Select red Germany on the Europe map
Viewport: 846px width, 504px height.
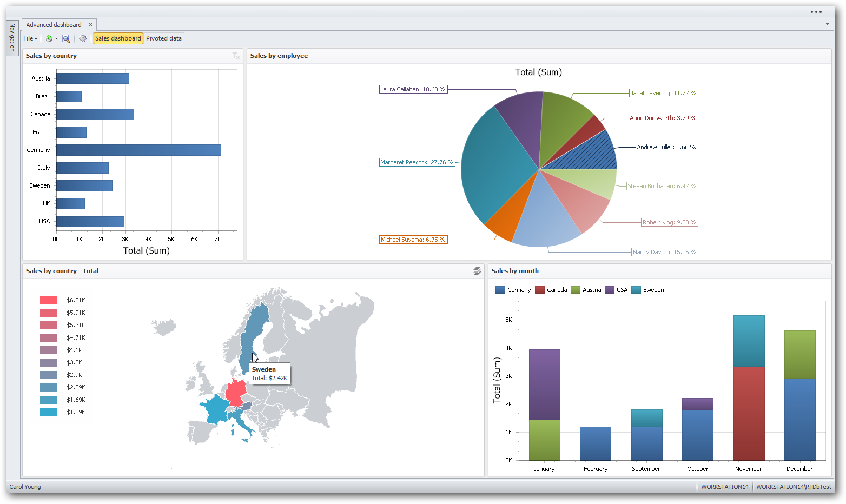[236, 392]
